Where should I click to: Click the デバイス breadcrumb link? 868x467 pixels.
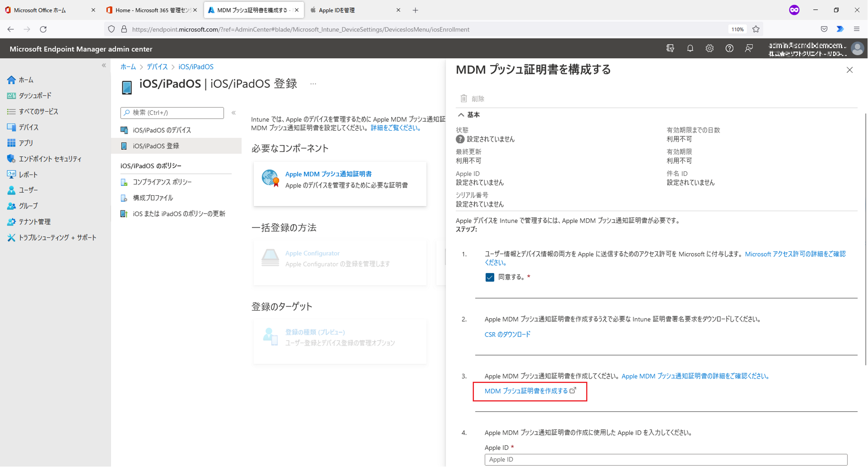pyautogui.click(x=157, y=67)
